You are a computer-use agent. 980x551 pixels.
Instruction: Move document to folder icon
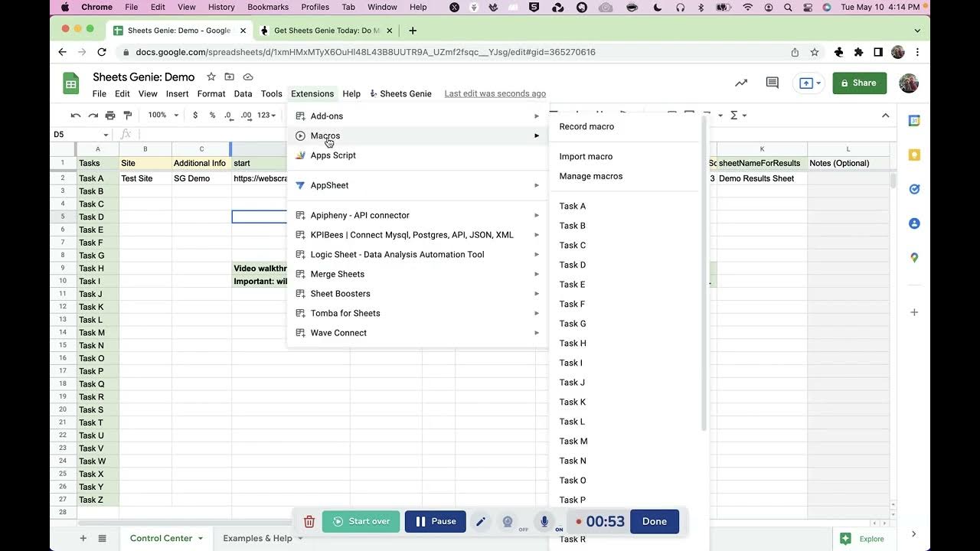pos(230,77)
